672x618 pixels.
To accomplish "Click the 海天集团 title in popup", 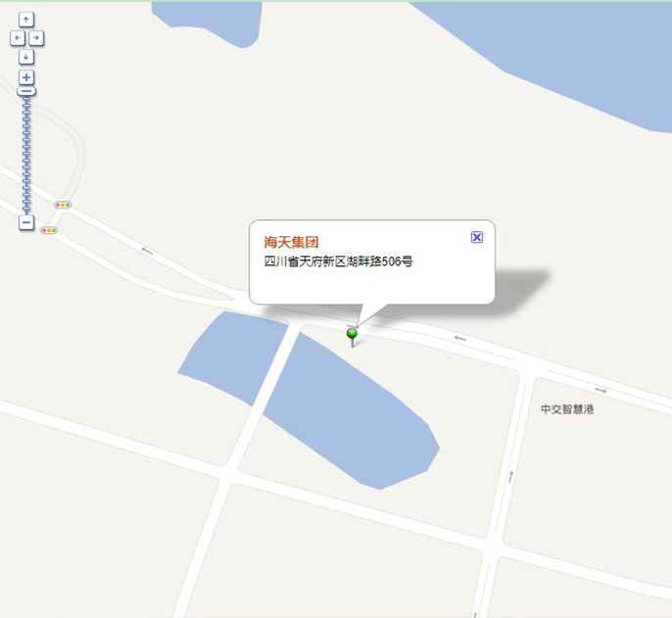I will point(291,243).
